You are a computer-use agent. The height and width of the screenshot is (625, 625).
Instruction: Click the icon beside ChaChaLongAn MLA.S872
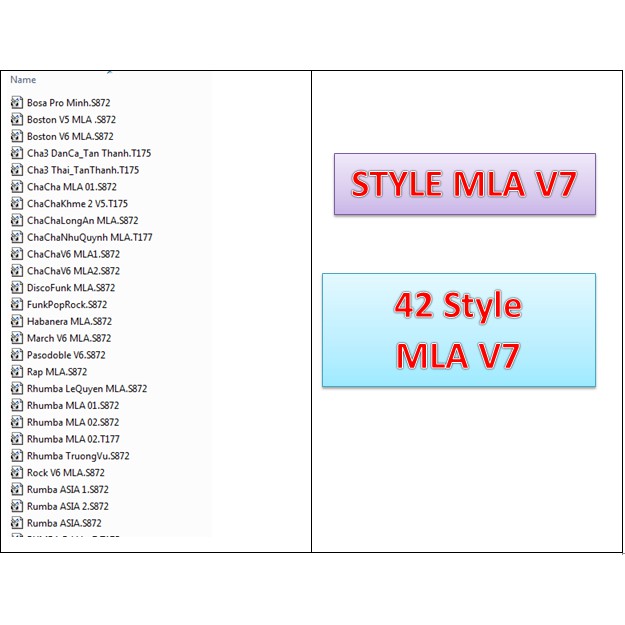pos(17,220)
